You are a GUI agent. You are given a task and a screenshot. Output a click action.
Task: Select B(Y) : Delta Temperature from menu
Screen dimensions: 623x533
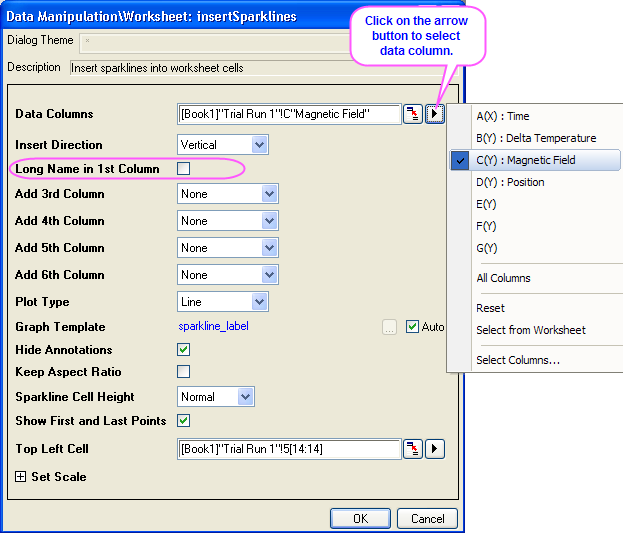coord(536,138)
